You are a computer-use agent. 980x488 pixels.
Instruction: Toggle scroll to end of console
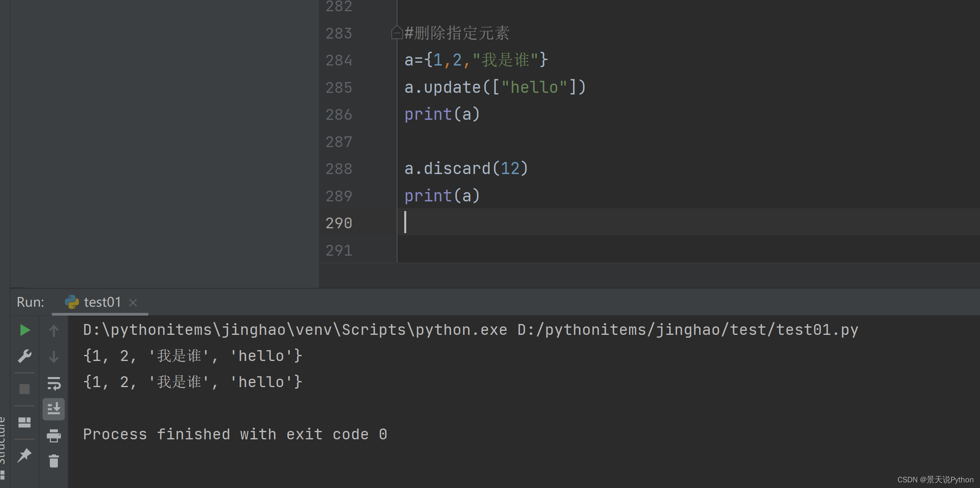[54, 409]
